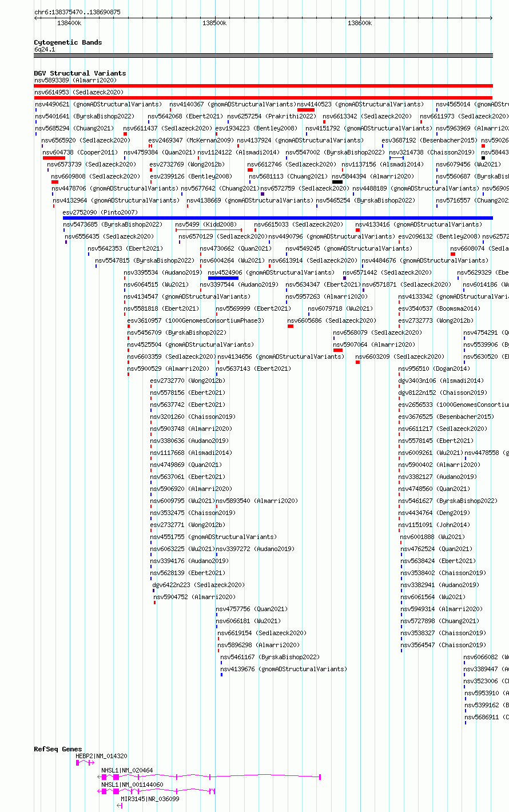Select nsv5681113 (Chuang2021) variant label

point(288,176)
